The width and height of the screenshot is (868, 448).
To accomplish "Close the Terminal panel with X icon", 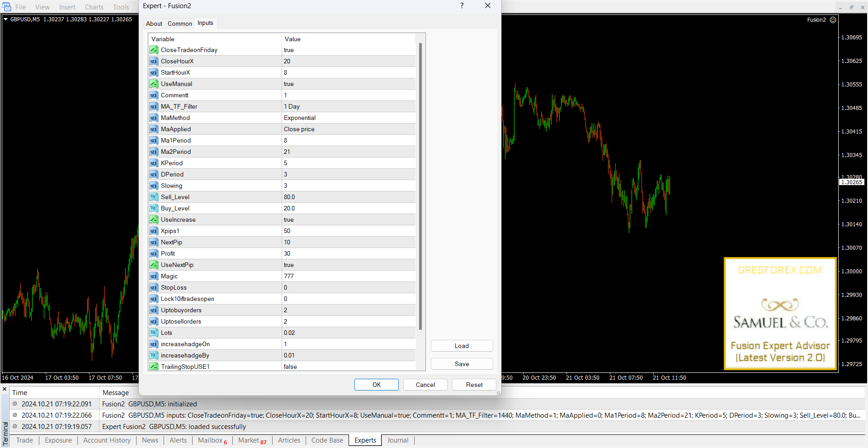I will pyautogui.click(x=5, y=389).
